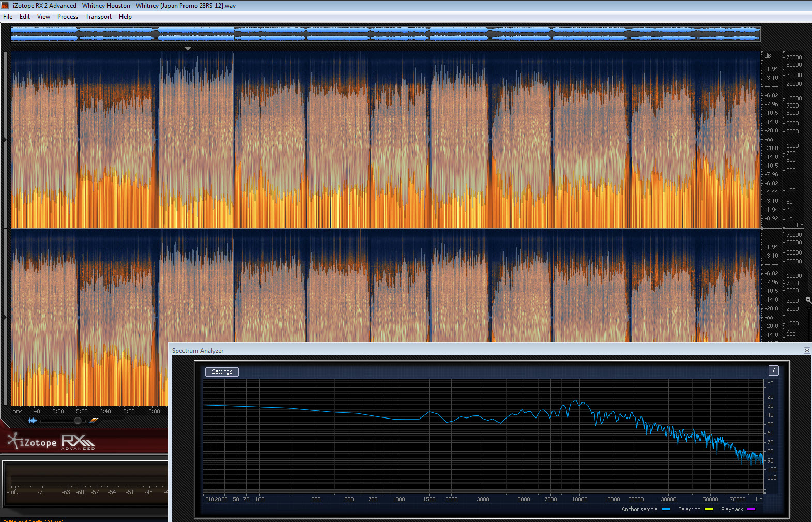The height and width of the screenshot is (522, 812).
Task: Click the Settings button in Spectrum Analyzer
Action: (x=222, y=371)
